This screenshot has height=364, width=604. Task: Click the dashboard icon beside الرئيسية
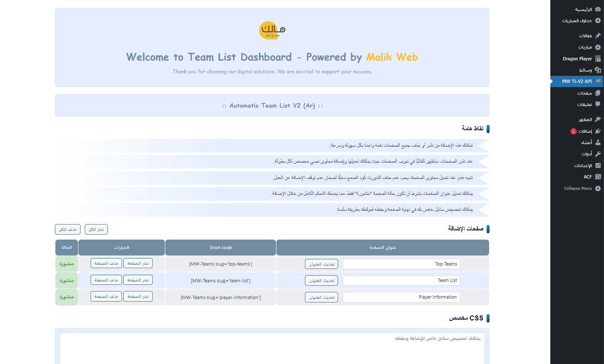tap(598, 9)
